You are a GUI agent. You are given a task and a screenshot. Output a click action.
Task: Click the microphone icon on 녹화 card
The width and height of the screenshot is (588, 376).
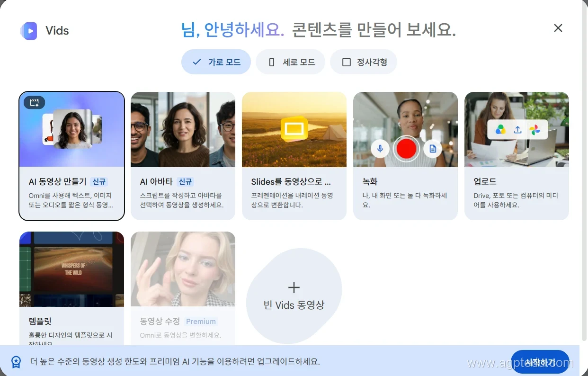click(x=380, y=149)
